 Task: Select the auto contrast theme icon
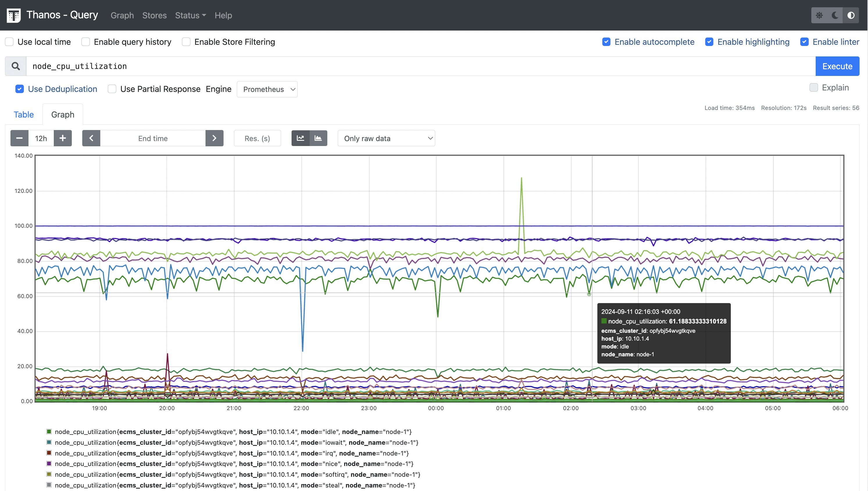coord(851,15)
